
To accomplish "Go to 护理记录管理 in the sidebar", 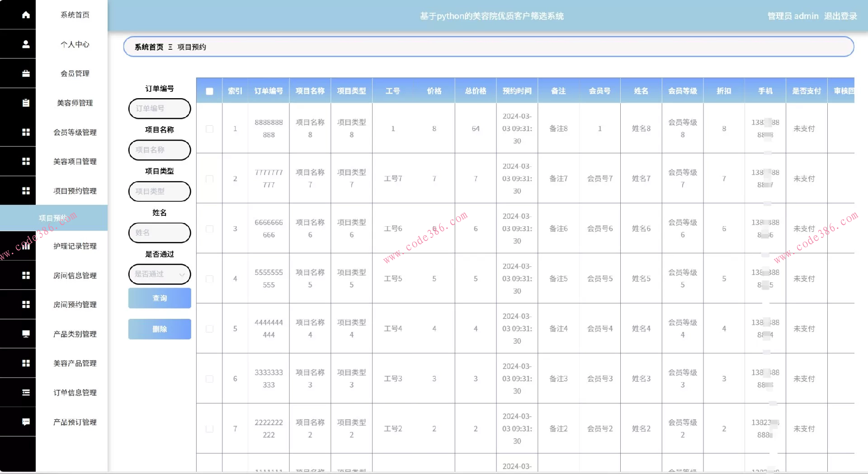I will point(75,246).
